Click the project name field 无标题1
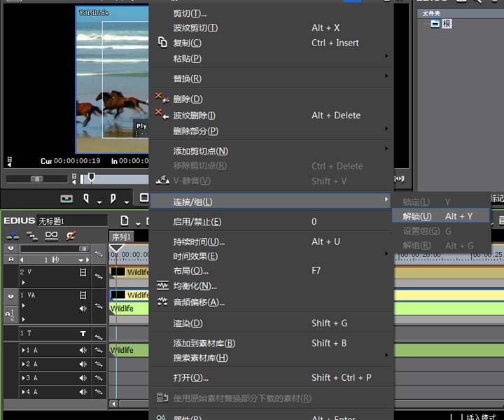Screen dimensions: 504x420 coord(72,221)
